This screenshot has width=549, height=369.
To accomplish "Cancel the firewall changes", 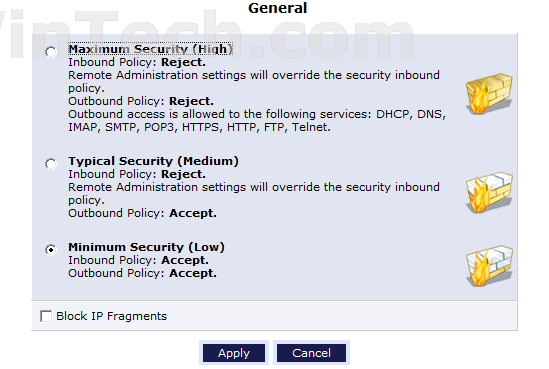I will point(311,353).
